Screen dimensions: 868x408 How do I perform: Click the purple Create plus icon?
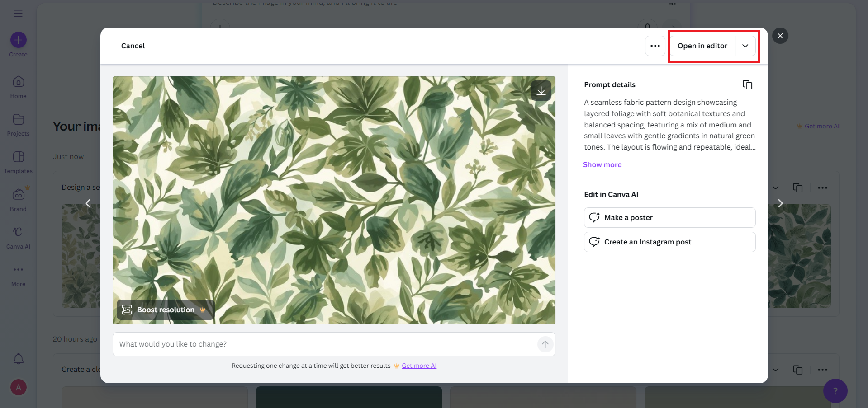click(19, 40)
